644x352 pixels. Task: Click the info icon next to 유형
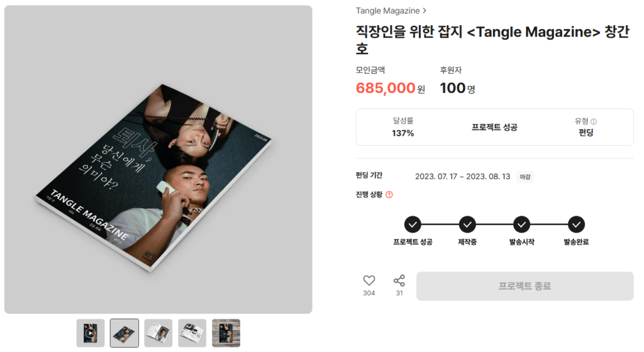pyautogui.click(x=594, y=122)
